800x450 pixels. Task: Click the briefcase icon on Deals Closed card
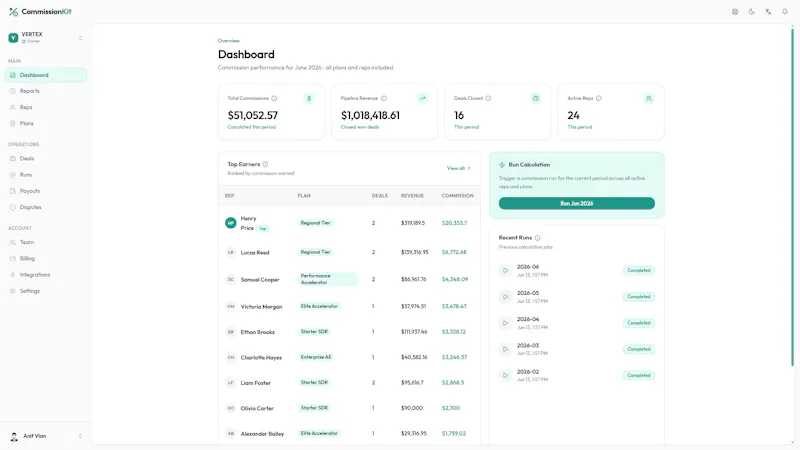coord(536,98)
